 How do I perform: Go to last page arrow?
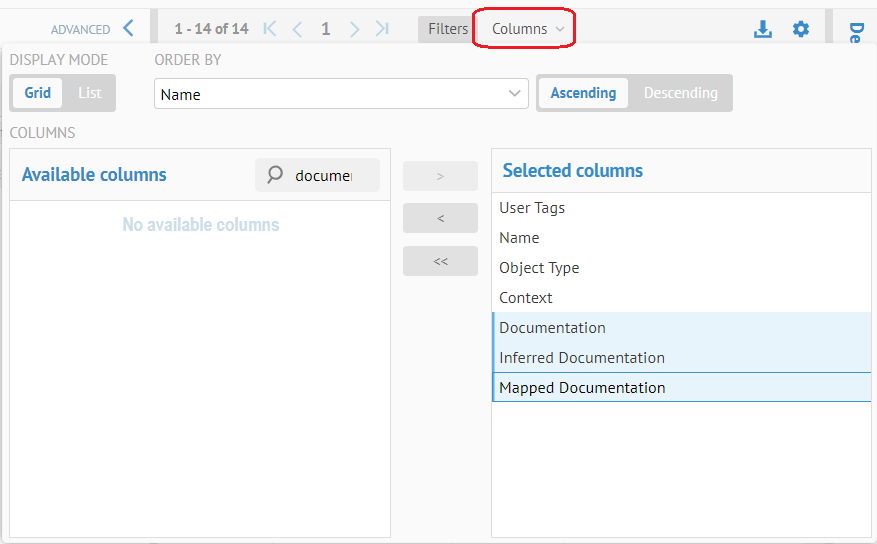[382, 29]
